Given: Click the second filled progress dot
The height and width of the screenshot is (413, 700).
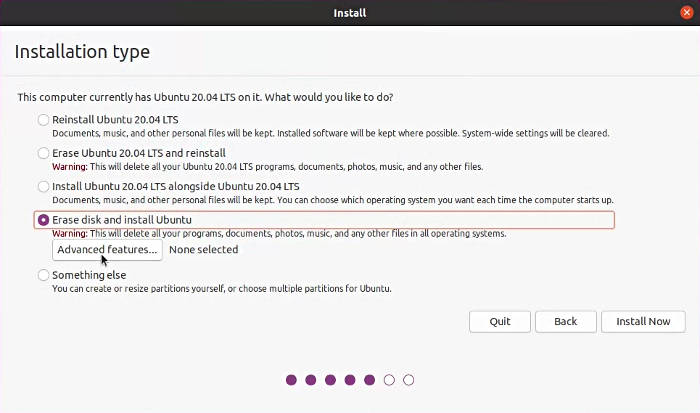Looking at the screenshot, I should (311, 380).
